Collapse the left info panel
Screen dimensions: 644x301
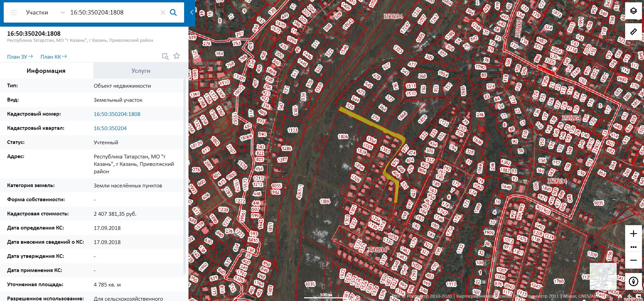[x=192, y=12]
